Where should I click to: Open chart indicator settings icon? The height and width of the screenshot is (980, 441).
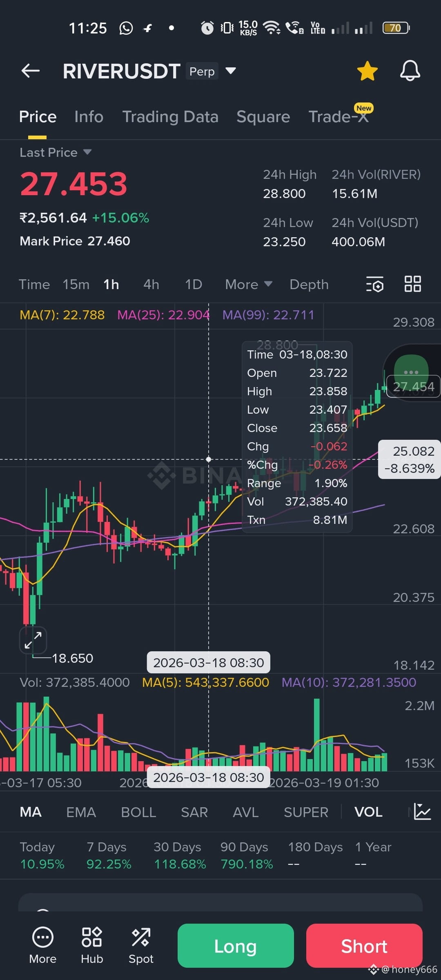point(375,284)
